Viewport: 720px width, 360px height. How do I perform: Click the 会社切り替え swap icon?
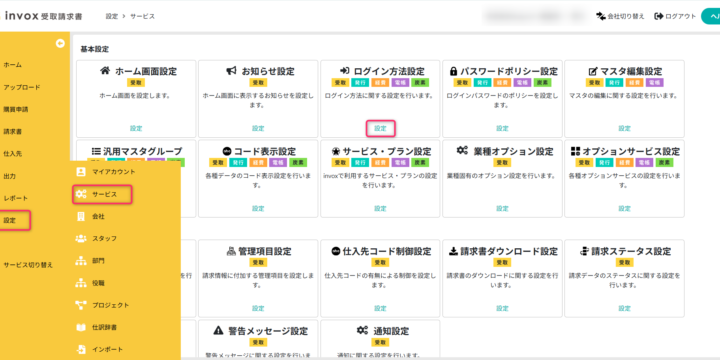[601, 17]
